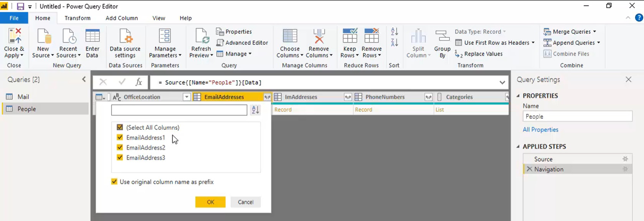Open the Advanced Editor
The width and height of the screenshot is (644, 221).
coord(242,43)
